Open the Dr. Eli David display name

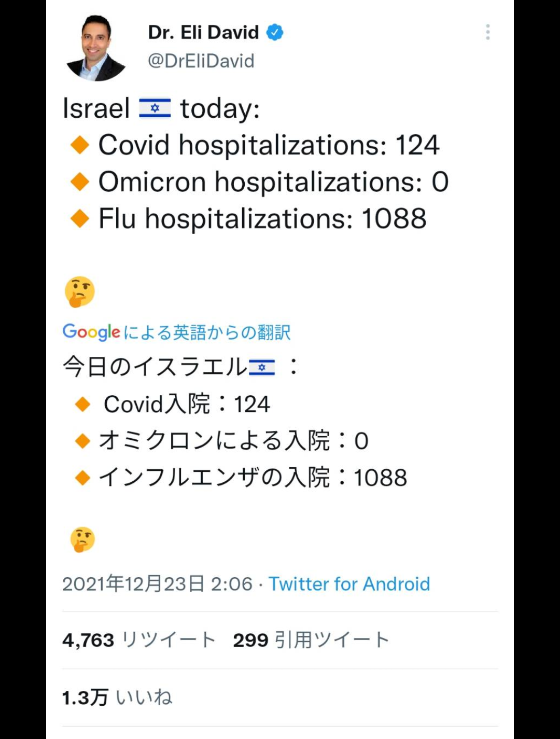click(x=203, y=33)
